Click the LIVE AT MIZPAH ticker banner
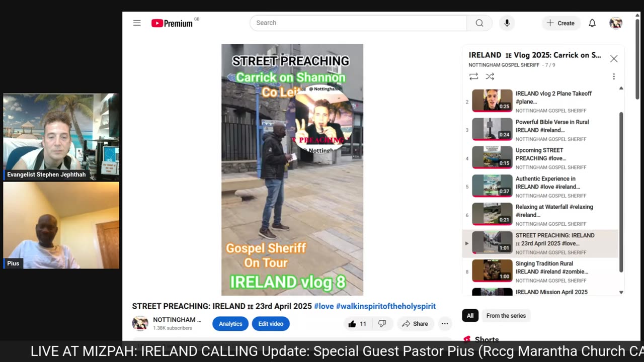The width and height of the screenshot is (644, 362). [322, 351]
